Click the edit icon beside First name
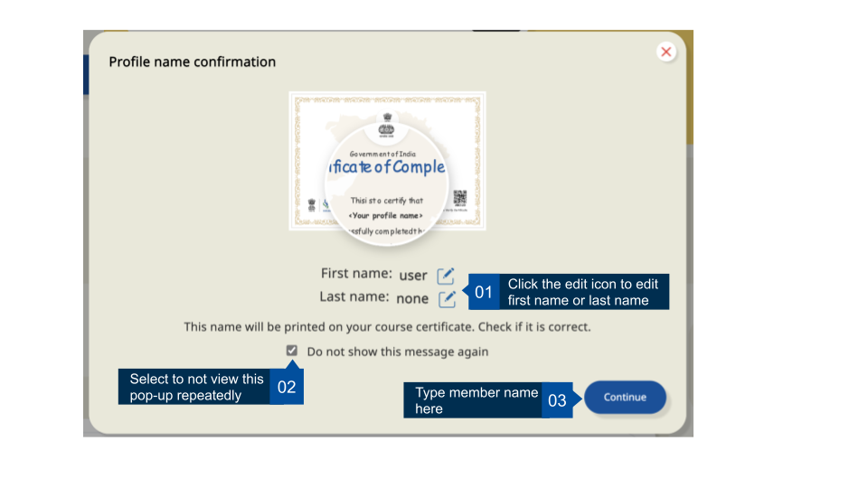Image resolution: width=868 pixels, height=488 pixels. coord(446,276)
